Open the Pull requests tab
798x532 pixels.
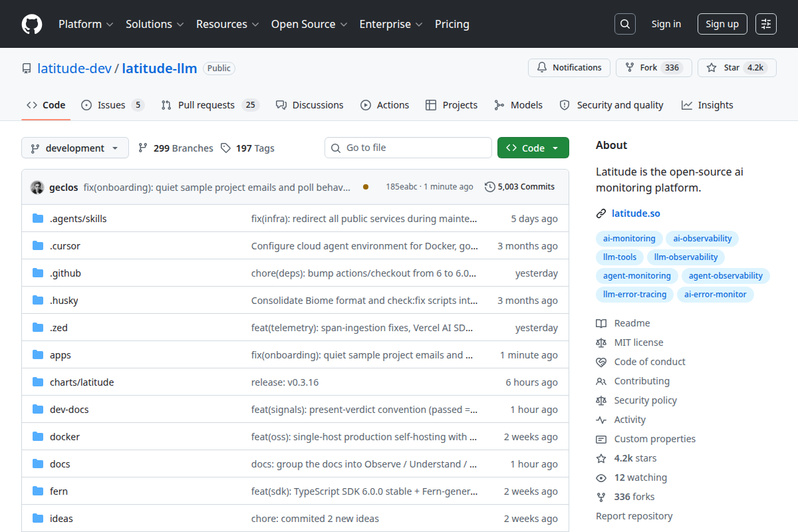click(209, 105)
